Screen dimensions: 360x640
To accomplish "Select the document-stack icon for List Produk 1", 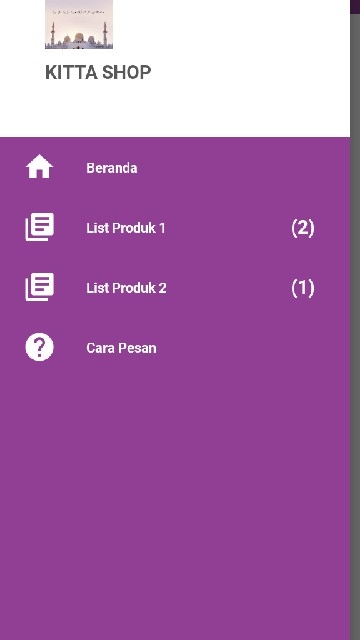I will click(x=40, y=227).
